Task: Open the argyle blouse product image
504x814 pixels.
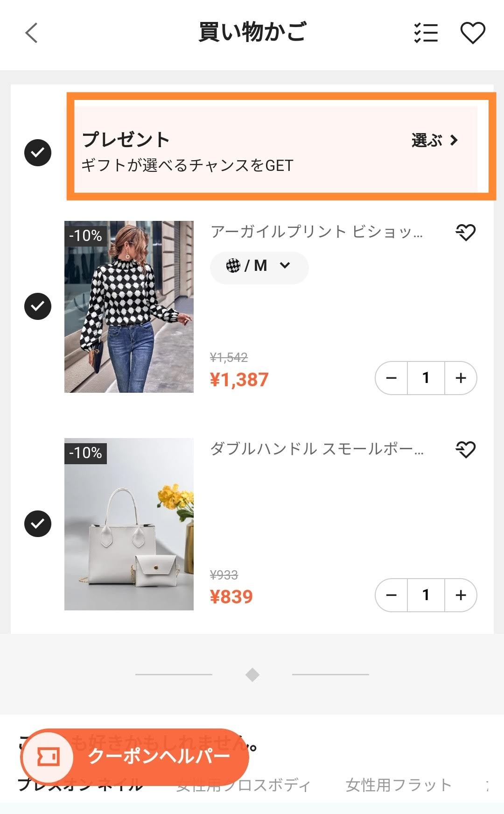Action: click(129, 306)
